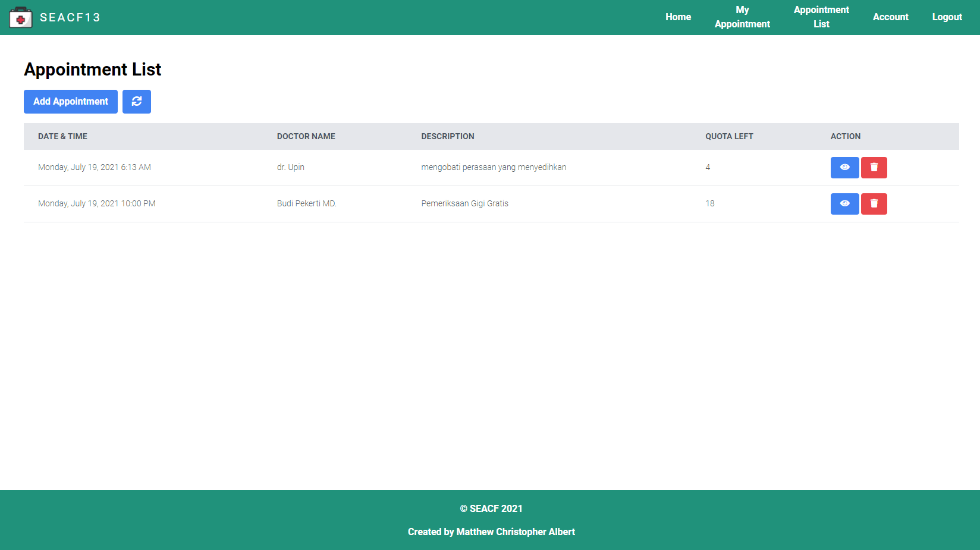Image resolution: width=980 pixels, height=550 pixels.
Task: Click the Budi Pekerti MD. name cell
Action: (x=307, y=203)
